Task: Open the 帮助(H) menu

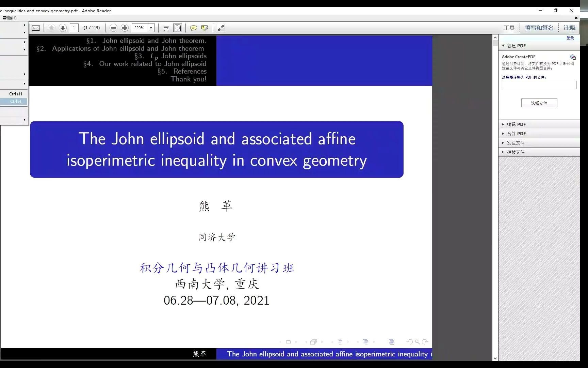Action: [10, 18]
